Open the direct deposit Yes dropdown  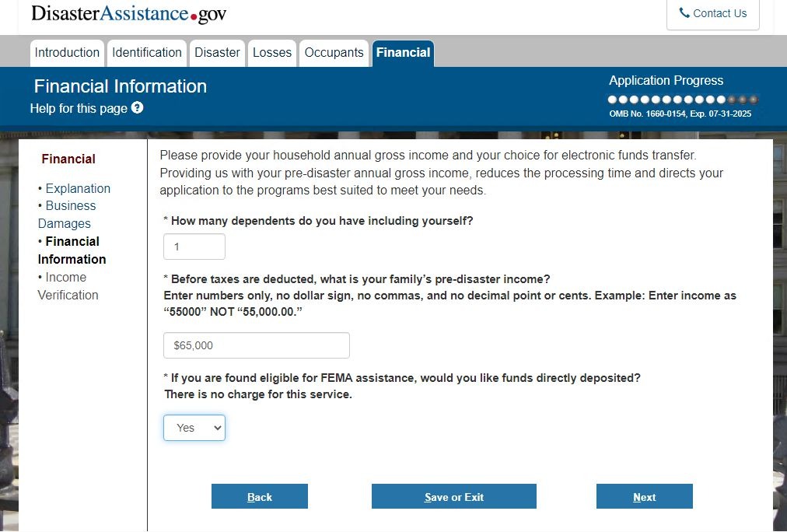point(194,428)
